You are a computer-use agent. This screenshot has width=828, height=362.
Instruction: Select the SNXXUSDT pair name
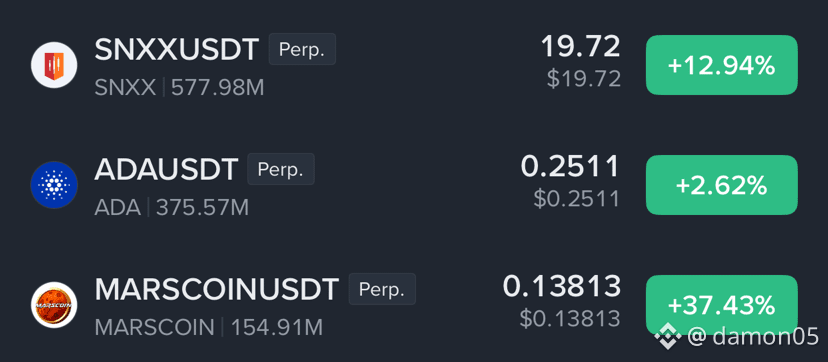(177, 50)
